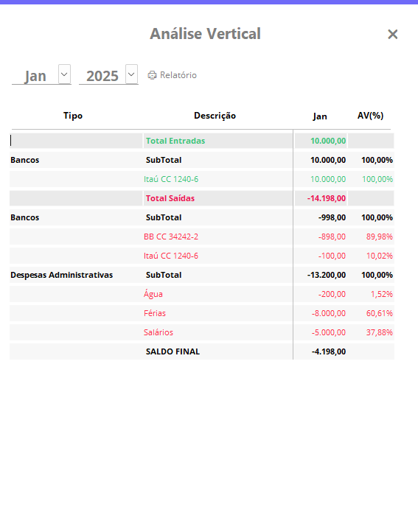The height and width of the screenshot is (532, 418).
Task: Click the Descrição column header
Action: coord(215,116)
